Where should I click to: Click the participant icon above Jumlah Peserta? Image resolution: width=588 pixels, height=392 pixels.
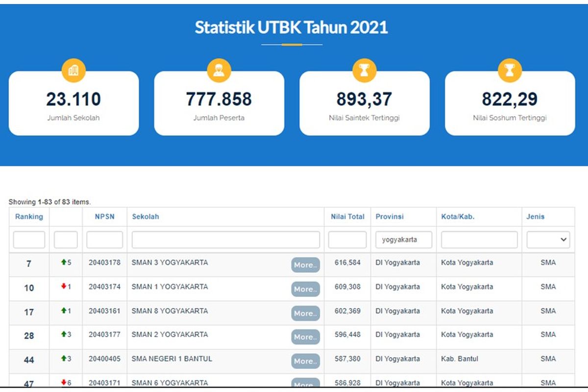pyautogui.click(x=219, y=71)
